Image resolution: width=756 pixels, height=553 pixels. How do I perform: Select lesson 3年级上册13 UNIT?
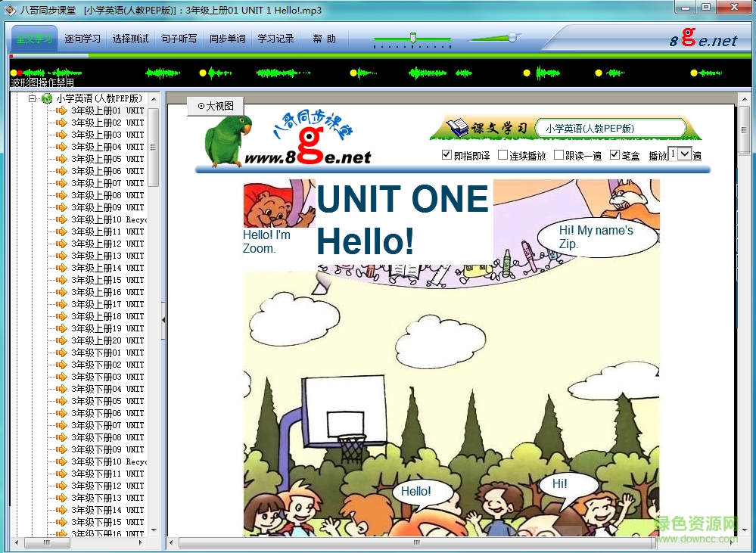click(107, 256)
